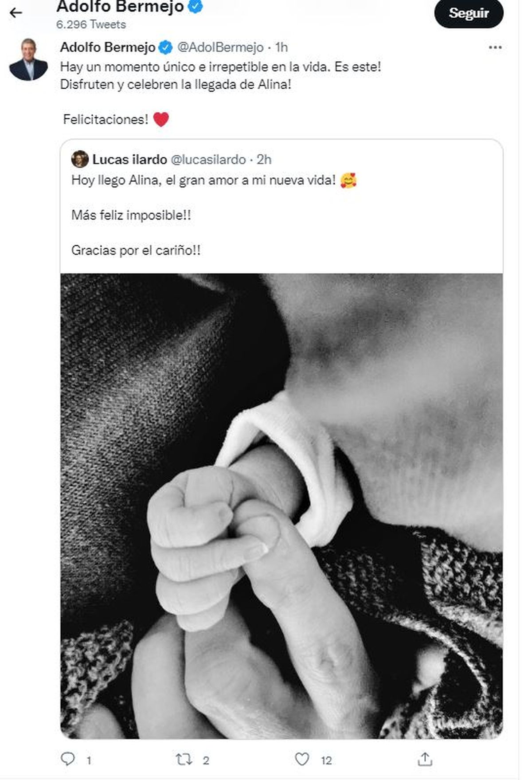The height and width of the screenshot is (780, 532).
Task: Click Lucas ilardo name in quoted tweet
Action: (129, 159)
